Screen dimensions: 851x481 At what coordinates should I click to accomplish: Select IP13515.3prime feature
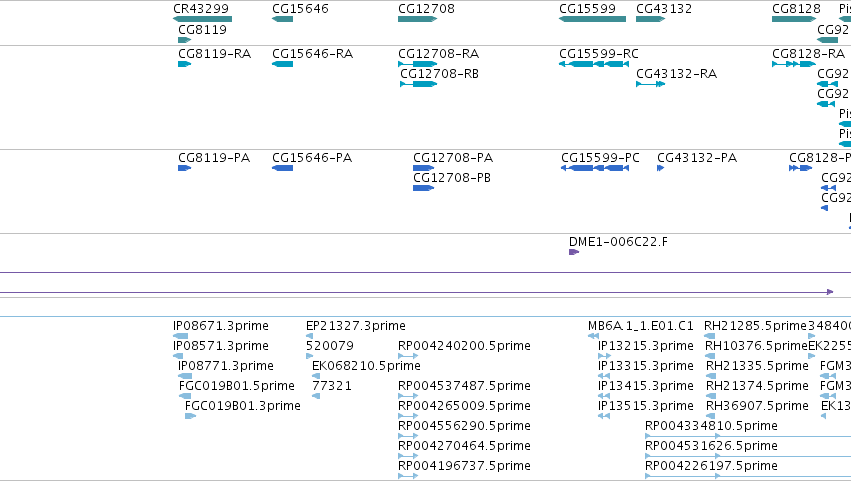[604, 416]
